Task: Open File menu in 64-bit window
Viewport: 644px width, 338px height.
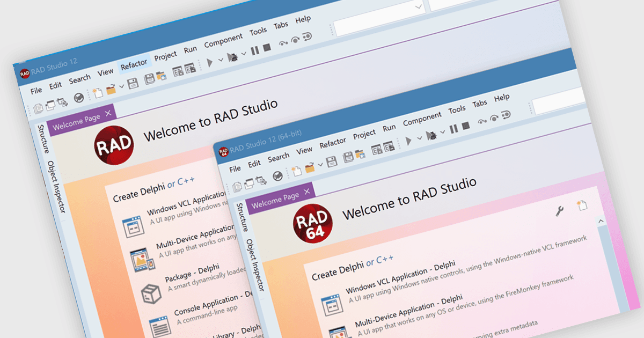Action: coord(235,168)
